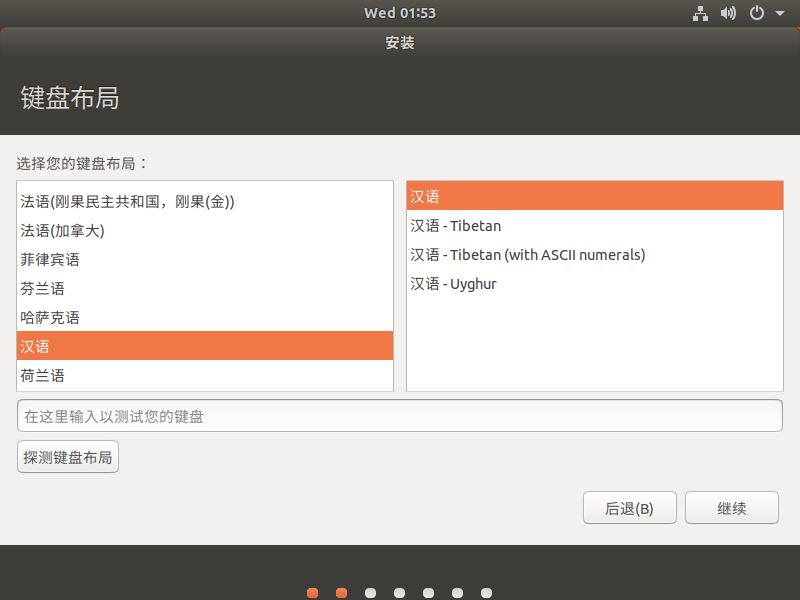This screenshot has width=800, height=600.
Task: Click the 探测键盘布局 button
Action: tap(67, 456)
